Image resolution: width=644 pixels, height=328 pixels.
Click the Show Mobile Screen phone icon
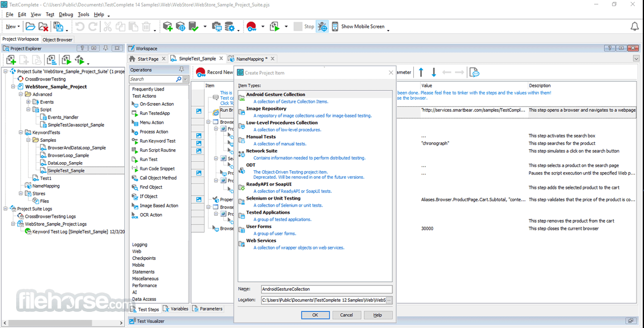click(x=335, y=26)
